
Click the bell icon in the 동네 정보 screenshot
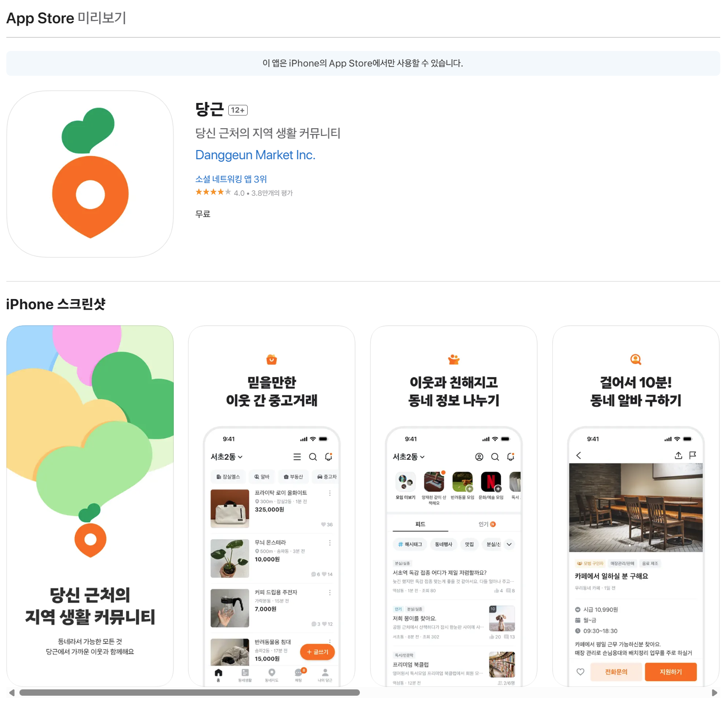pos(510,457)
